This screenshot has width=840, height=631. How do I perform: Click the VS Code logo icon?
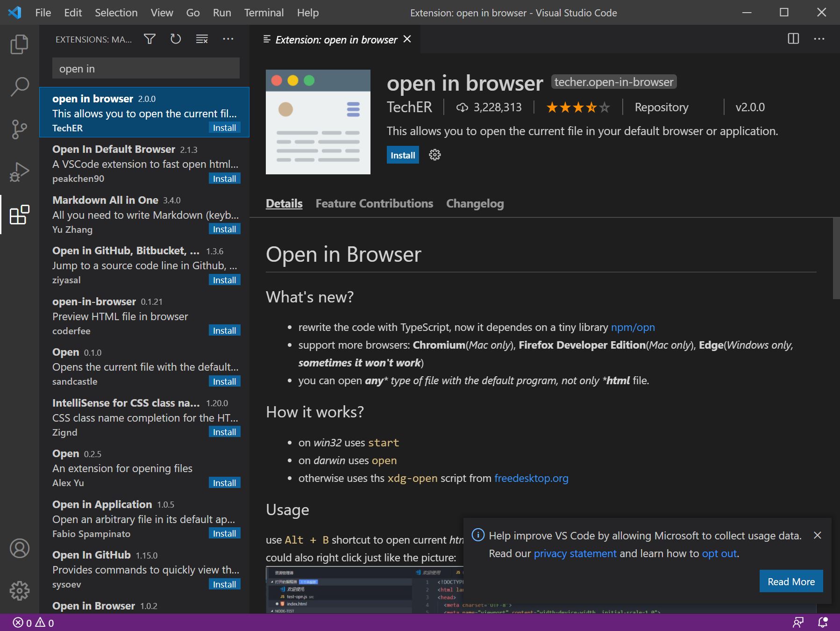click(x=14, y=13)
